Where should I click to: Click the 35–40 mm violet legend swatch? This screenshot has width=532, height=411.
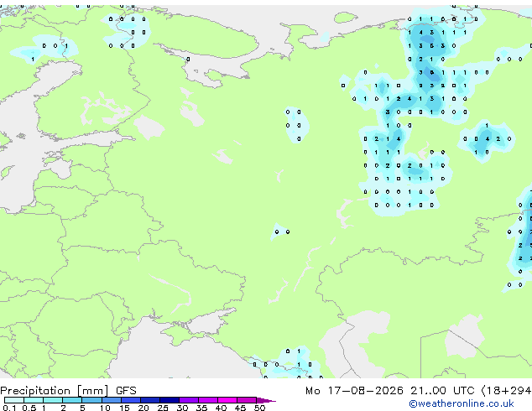pos(207,400)
